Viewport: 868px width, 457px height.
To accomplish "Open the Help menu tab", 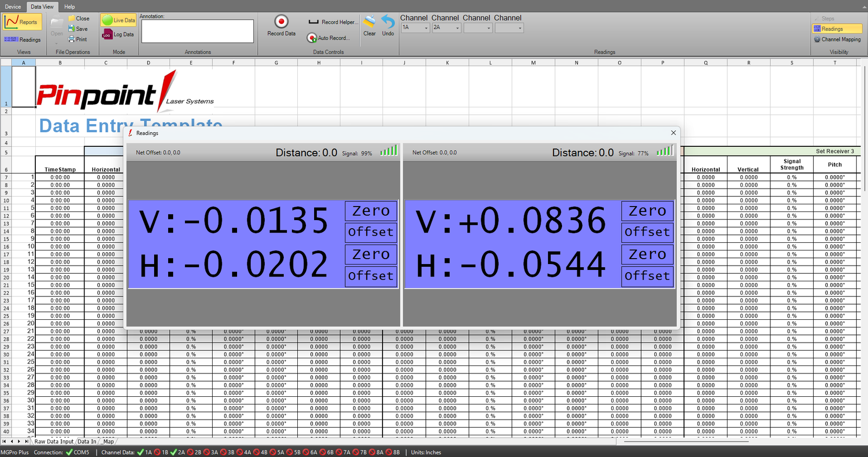I will [x=69, y=7].
